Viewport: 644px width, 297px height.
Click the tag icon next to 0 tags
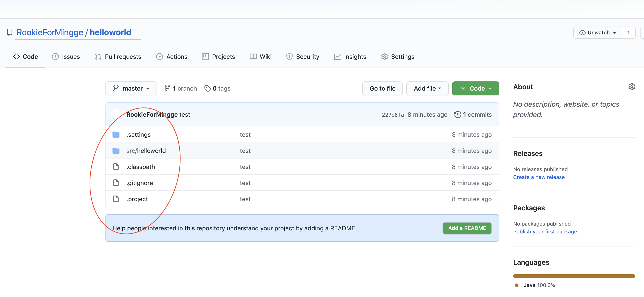(x=208, y=88)
